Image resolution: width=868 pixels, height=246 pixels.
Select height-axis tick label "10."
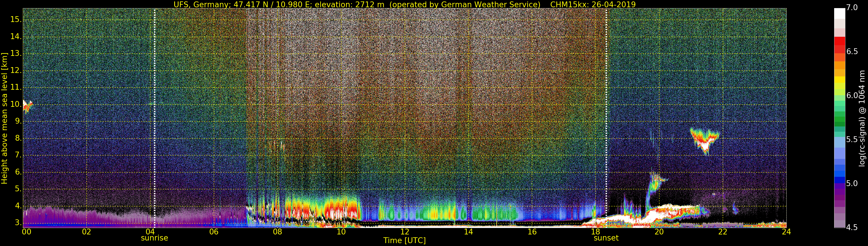coord(16,104)
